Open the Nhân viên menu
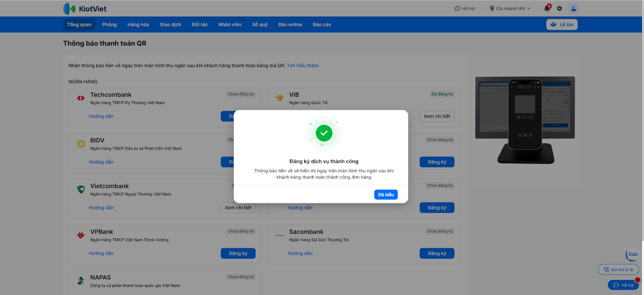The image size is (644, 295). [x=230, y=25]
